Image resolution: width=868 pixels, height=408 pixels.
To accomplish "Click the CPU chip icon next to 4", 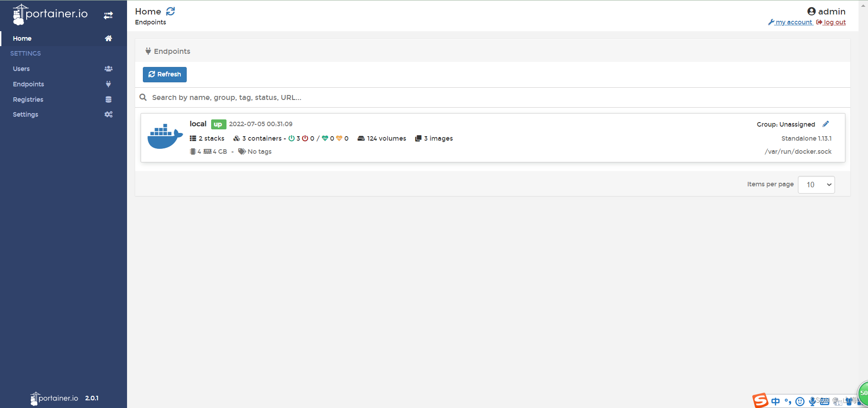I will pyautogui.click(x=193, y=152).
